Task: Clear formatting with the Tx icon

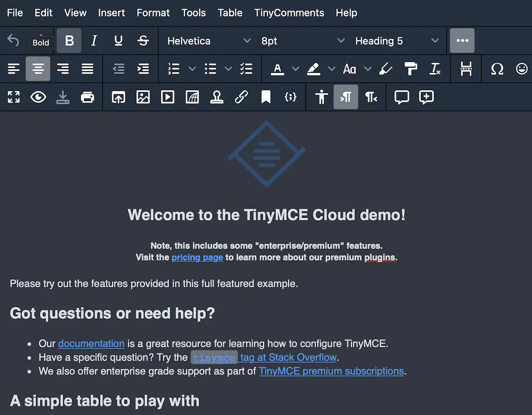Action: (435, 69)
